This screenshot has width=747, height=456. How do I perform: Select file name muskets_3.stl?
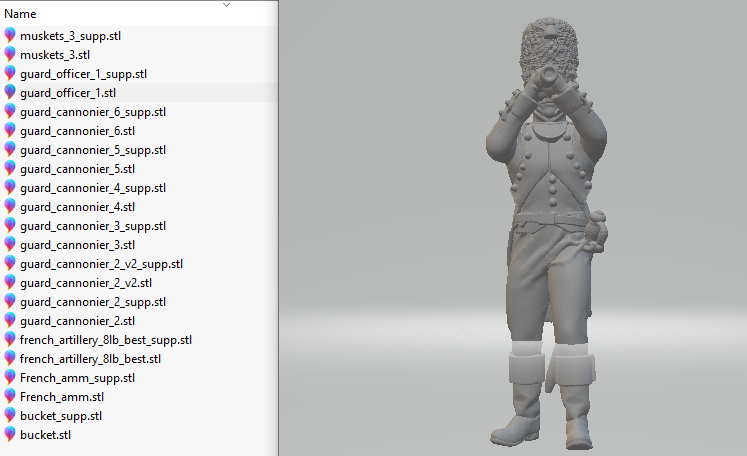tap(55, 55)
